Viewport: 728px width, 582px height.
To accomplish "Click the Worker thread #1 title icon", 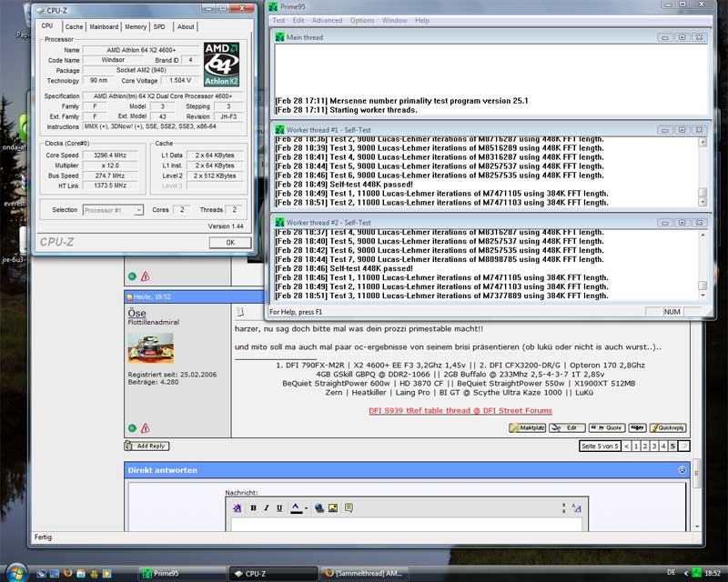I will (279, 130).
